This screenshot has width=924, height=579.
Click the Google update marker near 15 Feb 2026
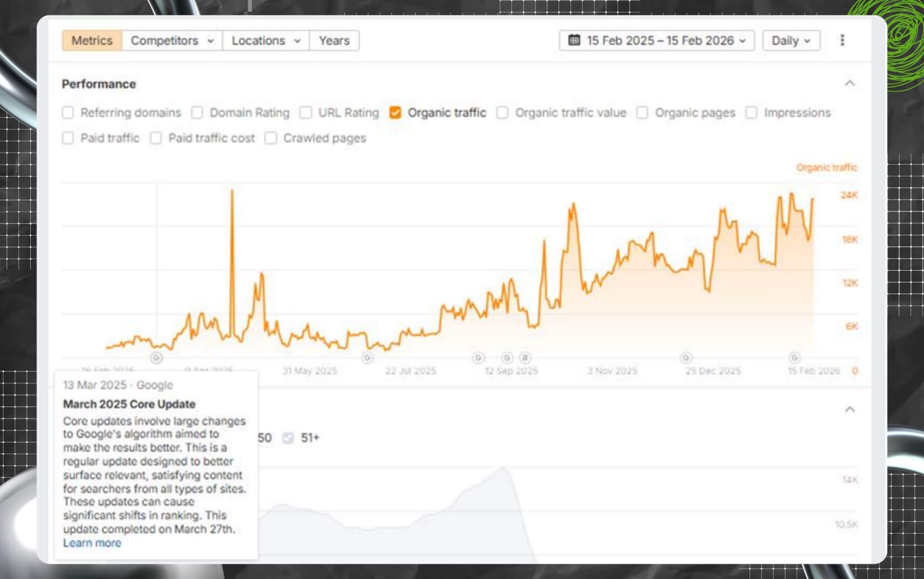(795, 358)
